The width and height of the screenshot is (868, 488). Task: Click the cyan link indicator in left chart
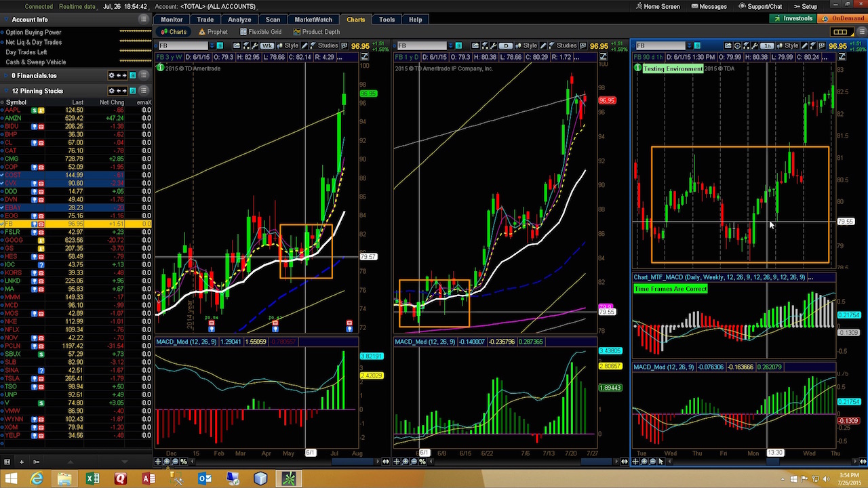click(x=220, y=46)
